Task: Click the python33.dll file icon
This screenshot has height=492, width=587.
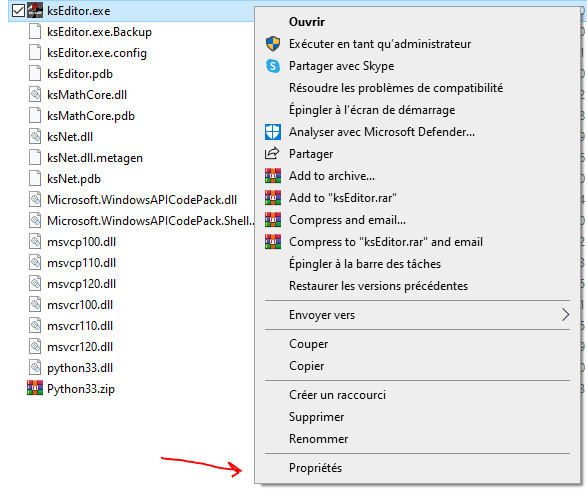Action: [35, 367]
